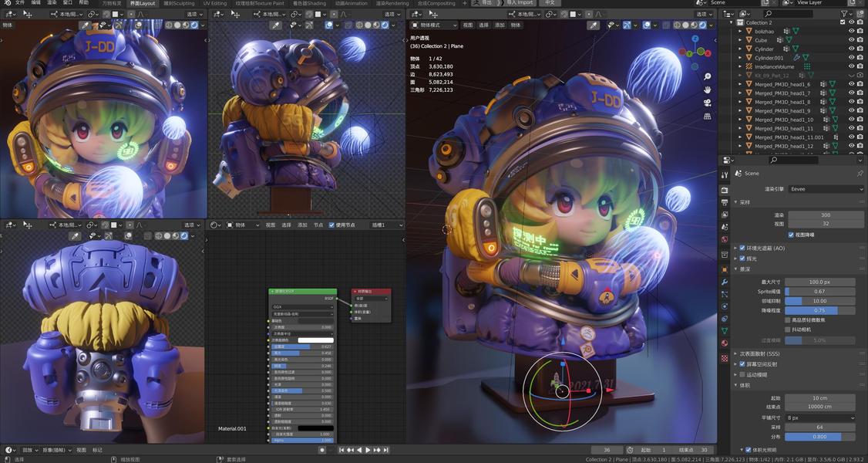Open the output properties tab icon
Image resolution: width=868 pixels, height=463 pixels.
pyautogui.click(x=725, y=202)
